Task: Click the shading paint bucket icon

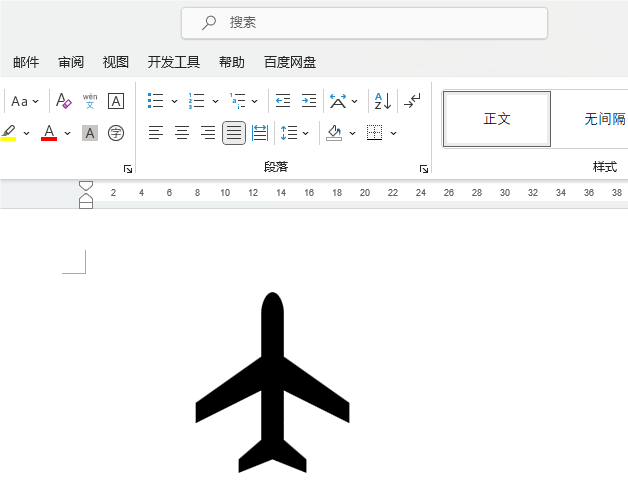Action: coord(334,133)
